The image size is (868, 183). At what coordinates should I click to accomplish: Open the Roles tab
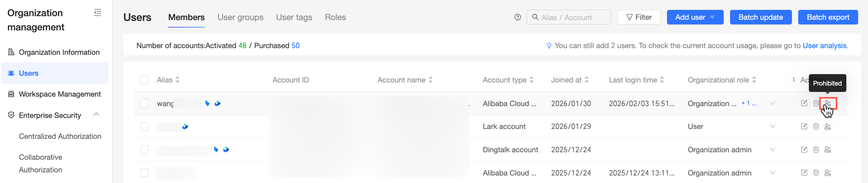(x=335, y=17)
